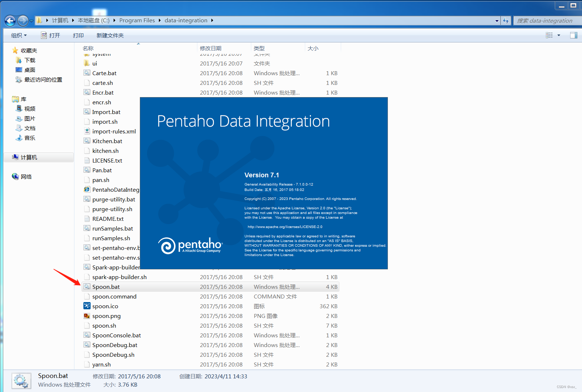Select the Import.bat file name
582x392 pixels.
(106, 112)
